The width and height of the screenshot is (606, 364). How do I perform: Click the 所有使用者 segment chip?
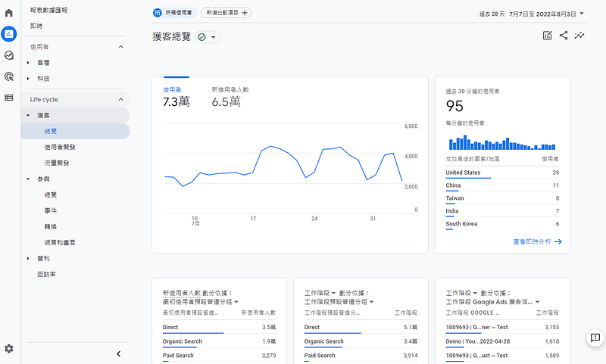pyautogui.click(x=175, y=13)
